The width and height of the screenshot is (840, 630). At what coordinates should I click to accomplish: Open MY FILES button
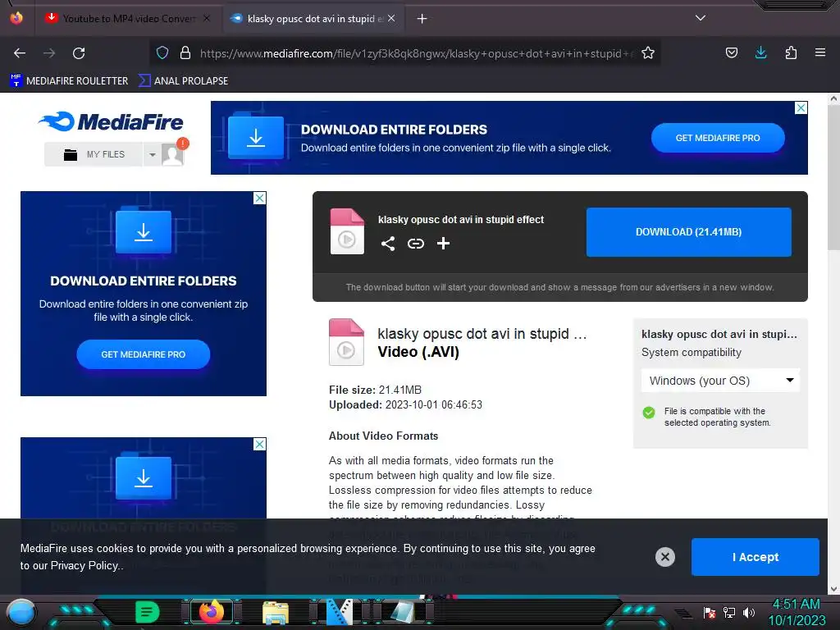pyautogui.click(x=94, y=154)
